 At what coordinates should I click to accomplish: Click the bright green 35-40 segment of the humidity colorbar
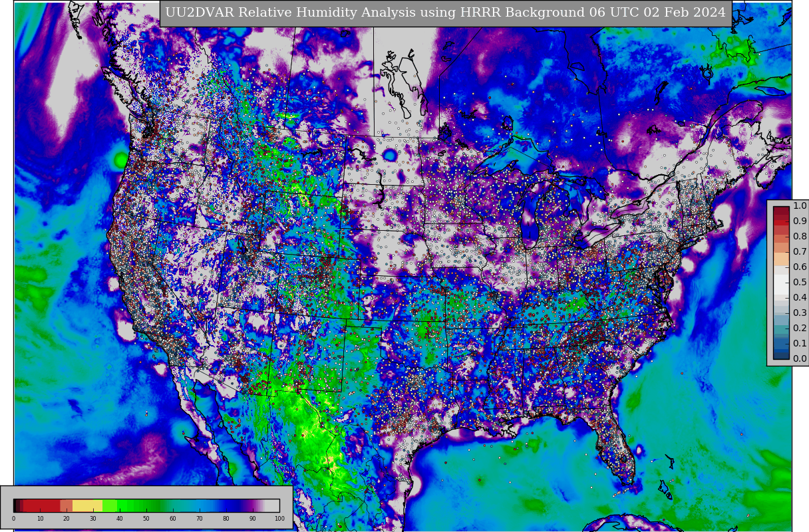[x=110, y=505]
